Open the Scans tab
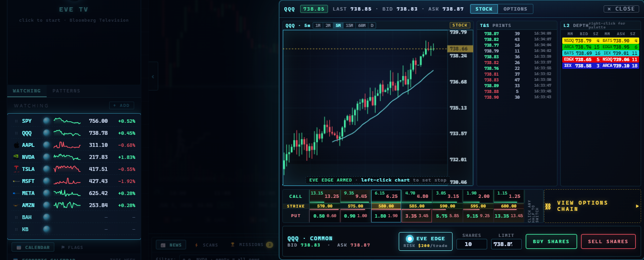Image resolution: width=644 pixels, height=260 pixels. [206, 245]
